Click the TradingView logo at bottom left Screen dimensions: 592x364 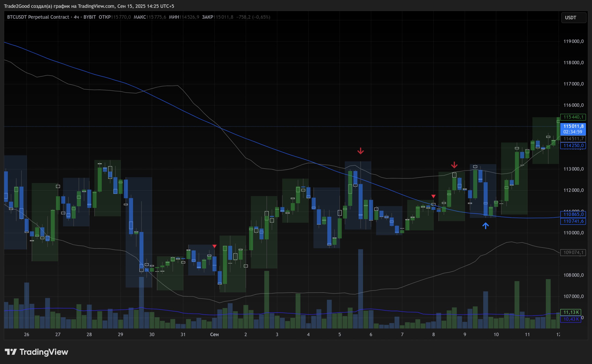[36, 352]
